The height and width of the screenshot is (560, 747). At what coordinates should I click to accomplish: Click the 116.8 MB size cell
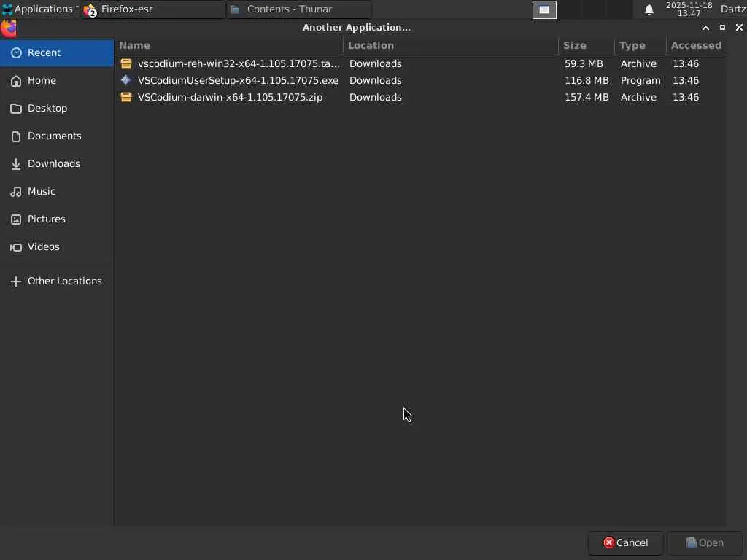[x=587, y=80]
